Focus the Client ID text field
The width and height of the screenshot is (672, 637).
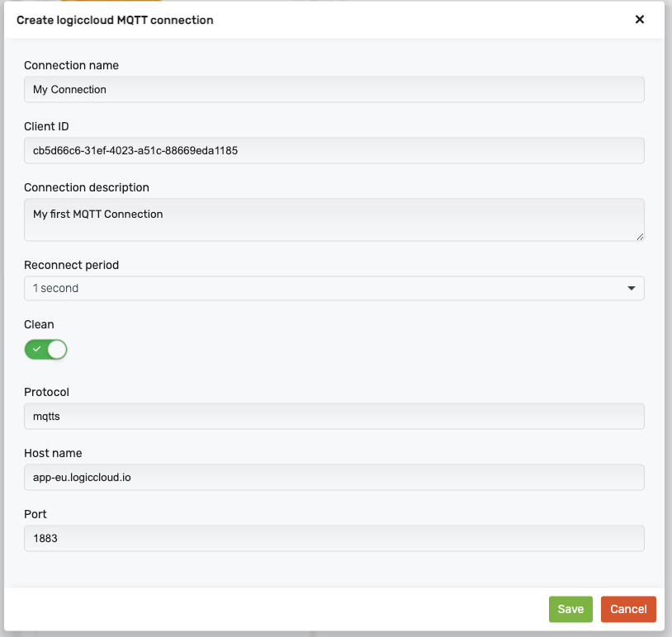click(x=334, y=150)
